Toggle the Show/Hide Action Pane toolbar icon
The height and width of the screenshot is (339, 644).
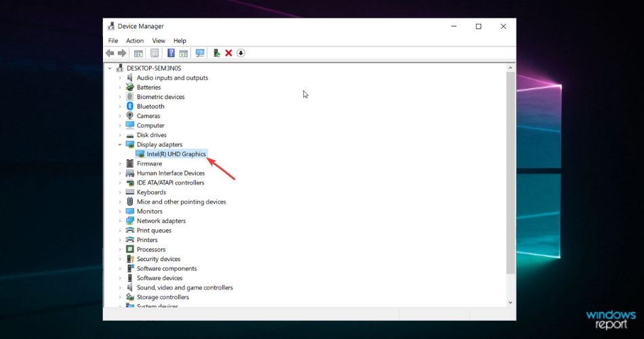(183, 53)
